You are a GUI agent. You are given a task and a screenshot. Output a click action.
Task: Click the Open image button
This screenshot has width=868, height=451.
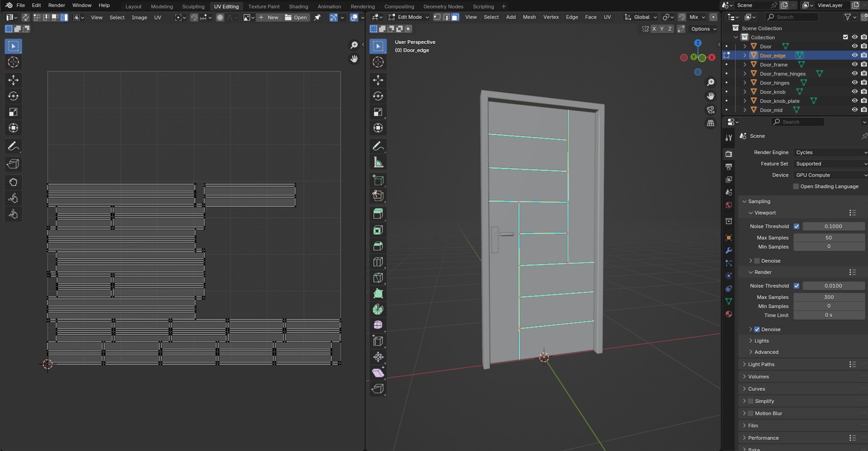click(x=296, y=18)
